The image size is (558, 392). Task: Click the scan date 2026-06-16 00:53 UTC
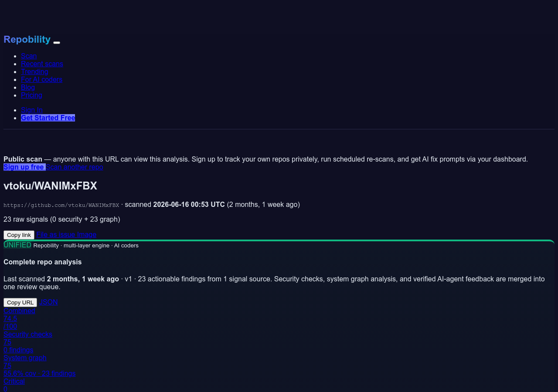189,204
